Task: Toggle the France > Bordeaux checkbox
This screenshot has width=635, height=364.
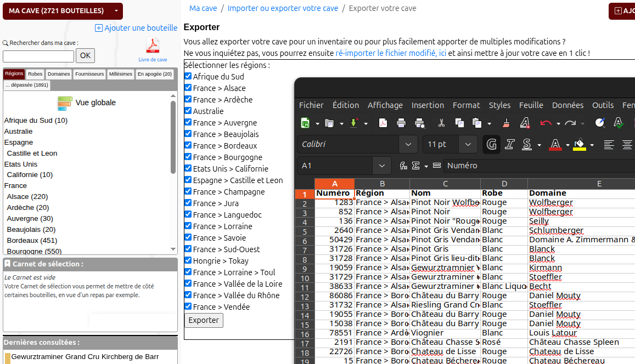Action: (x=188, y=146)
